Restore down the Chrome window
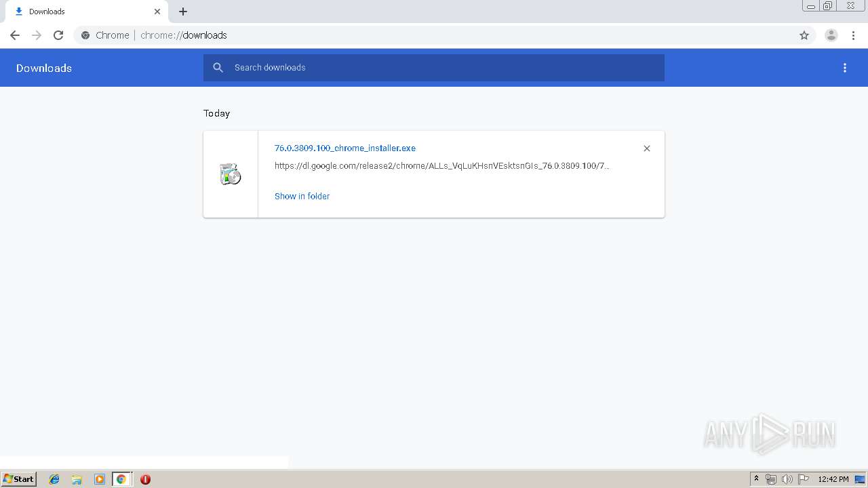This screenshot has width=868, height=488. coord(828,6)
